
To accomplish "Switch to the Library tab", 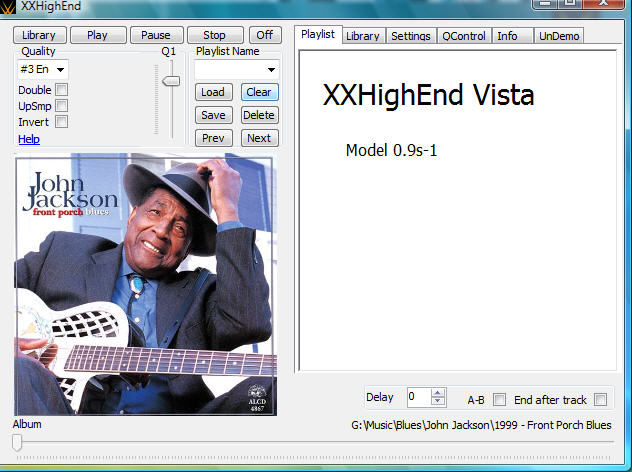I will (x=363, y=36).
